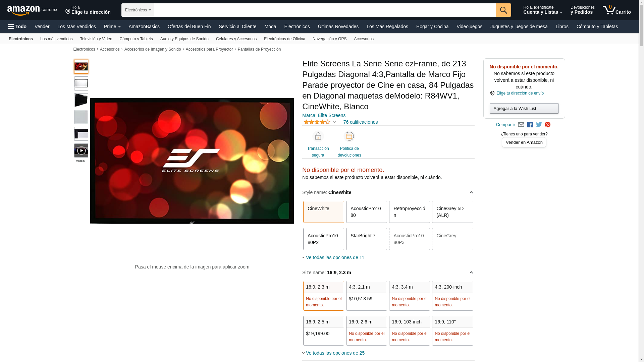This screenshot has width=644, height=362.
Task: Open the 76 calificaciones link
Action: tap(360, 122)
